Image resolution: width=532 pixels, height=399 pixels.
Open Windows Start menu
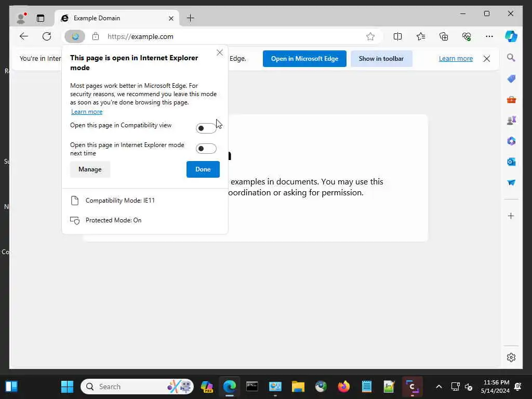(67, 387)
